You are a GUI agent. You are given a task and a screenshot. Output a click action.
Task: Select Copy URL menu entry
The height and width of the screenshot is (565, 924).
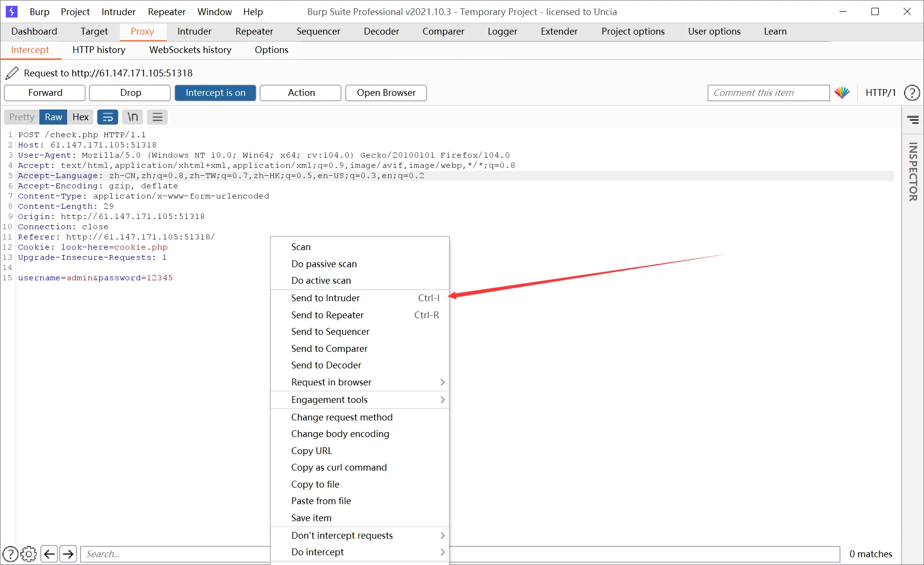pyautogui.click(x=360, y=451)
